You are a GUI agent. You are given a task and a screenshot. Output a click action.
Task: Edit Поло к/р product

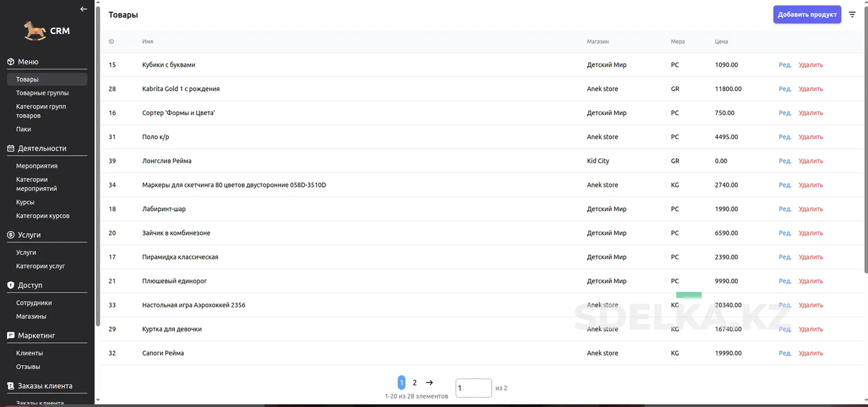pos(785,137)
